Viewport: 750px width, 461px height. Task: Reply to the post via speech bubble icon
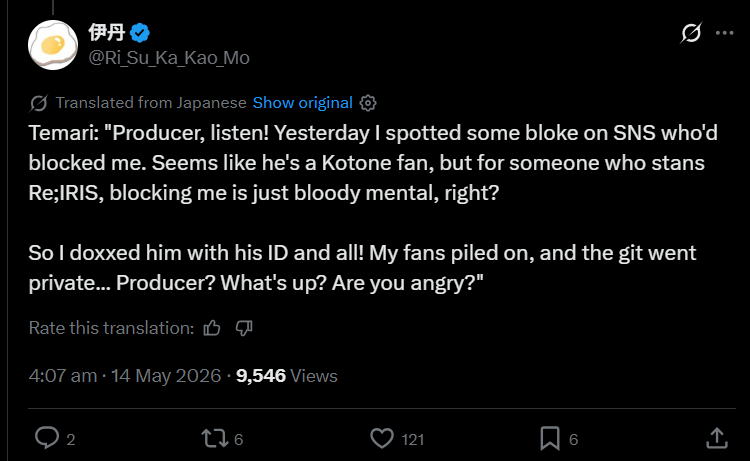click(47, 438)
